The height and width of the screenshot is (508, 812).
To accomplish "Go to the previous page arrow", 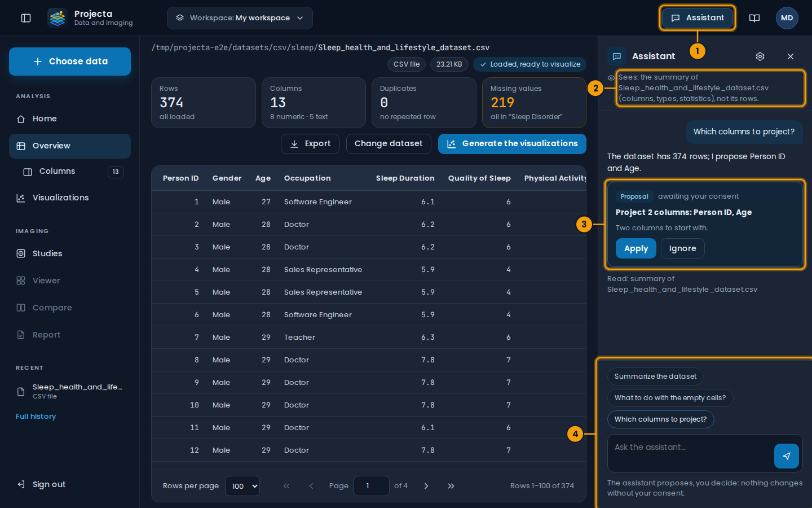I will tap(311, 486).
